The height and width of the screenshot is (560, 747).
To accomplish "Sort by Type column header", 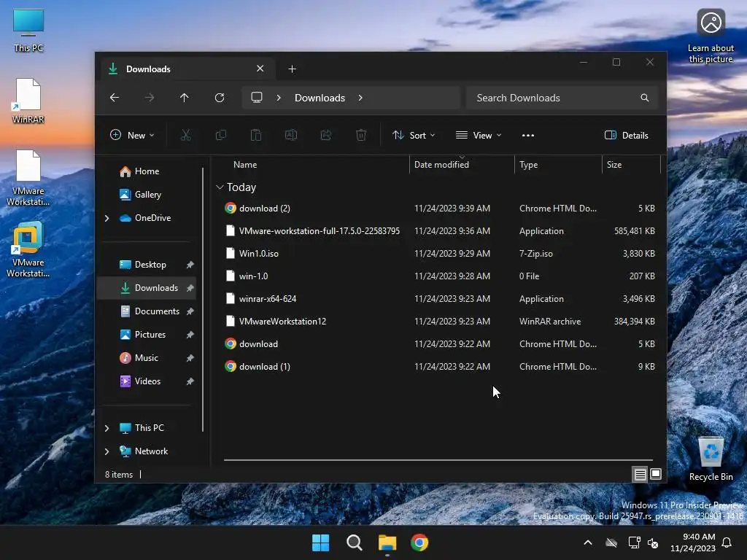I will 528,165.
